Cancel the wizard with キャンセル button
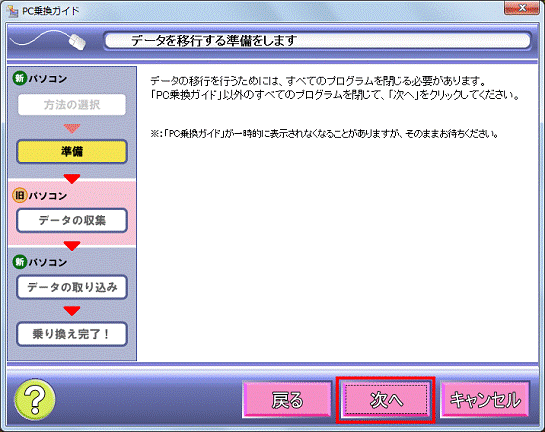 [x=485, y=400]
